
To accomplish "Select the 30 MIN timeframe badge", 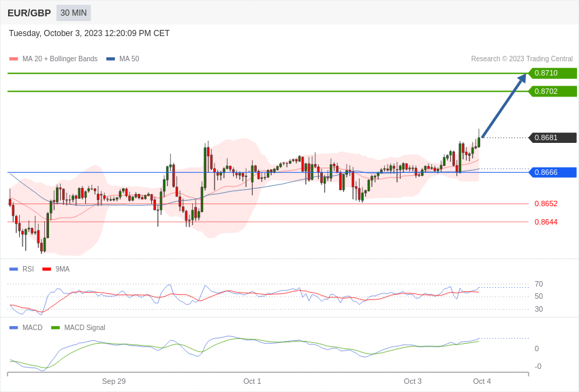I will tap(74, 13).
